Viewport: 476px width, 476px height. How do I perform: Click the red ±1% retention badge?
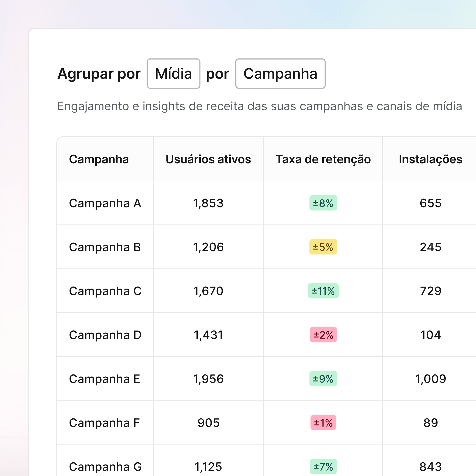(323, 423)
